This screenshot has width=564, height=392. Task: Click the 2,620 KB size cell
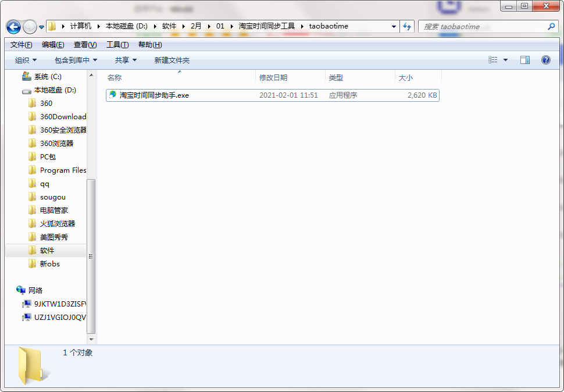click(422, 95)
